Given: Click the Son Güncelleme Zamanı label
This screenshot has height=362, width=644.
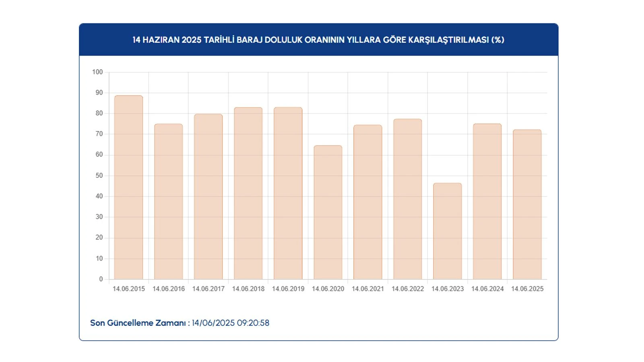Looking at the screenshot, I should (138, 323).
